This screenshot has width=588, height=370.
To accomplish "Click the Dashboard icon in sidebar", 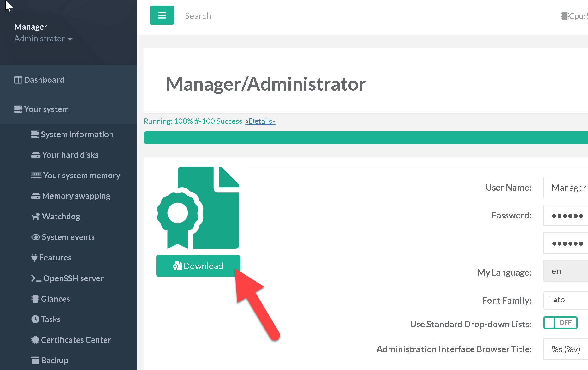I will click(x=18, y=80).
